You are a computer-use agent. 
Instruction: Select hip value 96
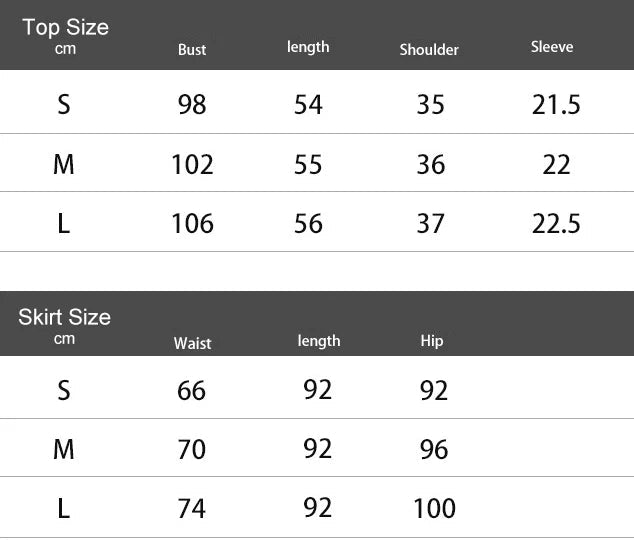(434, 449)
